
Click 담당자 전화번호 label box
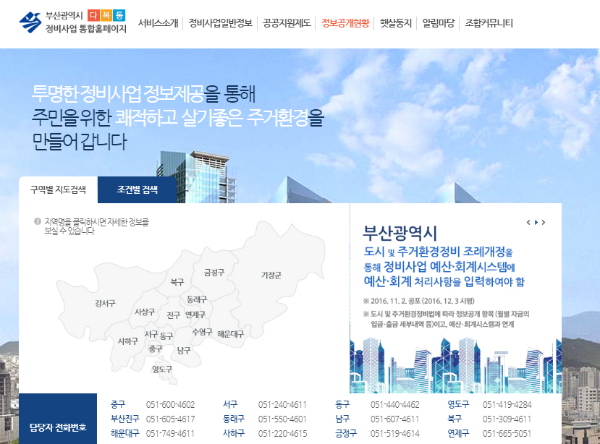coord(58,419)
